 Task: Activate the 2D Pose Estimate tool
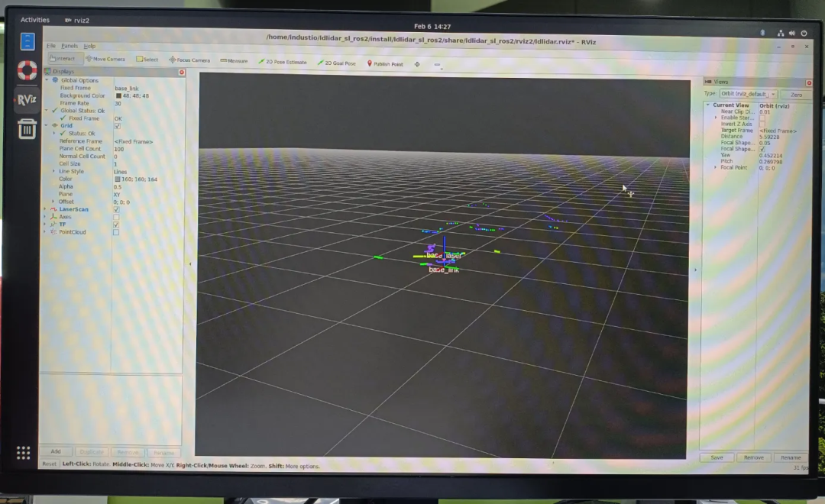(x=283, y=62)
